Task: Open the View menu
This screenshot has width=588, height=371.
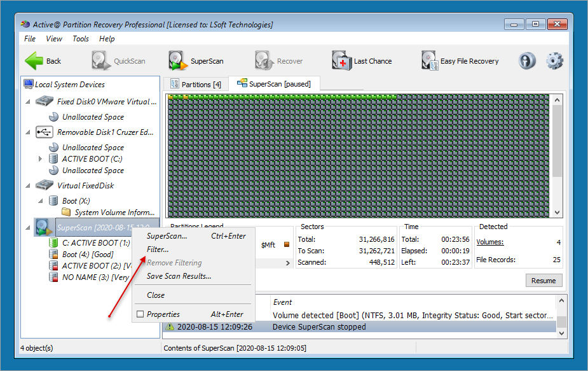Action: pos(54,39)
